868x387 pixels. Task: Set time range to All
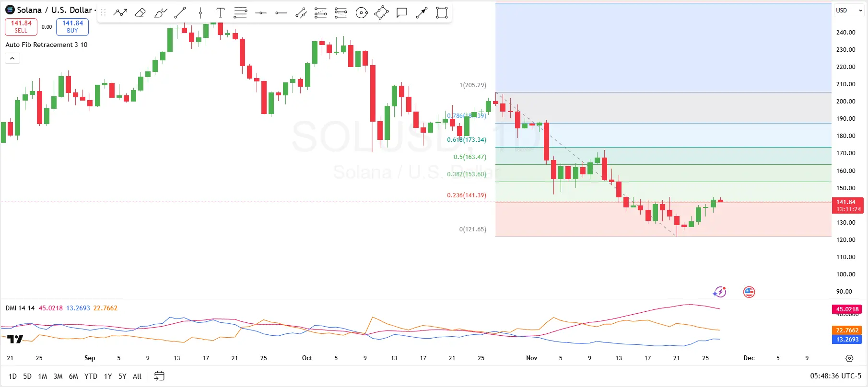point(137,376)
